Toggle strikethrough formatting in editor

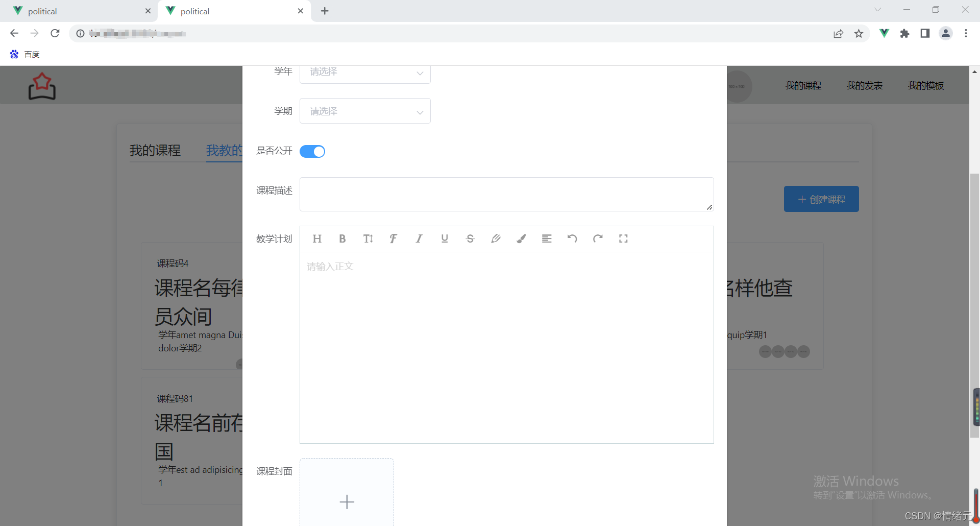tap(470, 238)
